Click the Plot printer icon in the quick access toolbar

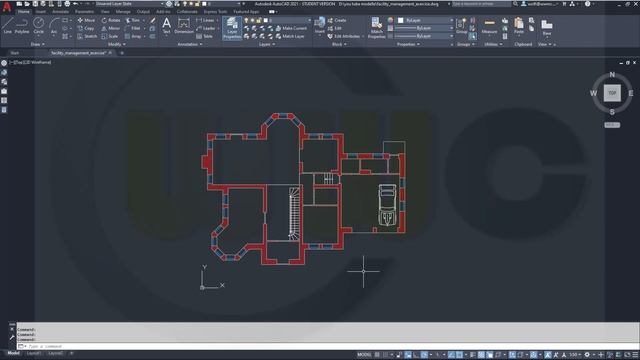(67, 4)
